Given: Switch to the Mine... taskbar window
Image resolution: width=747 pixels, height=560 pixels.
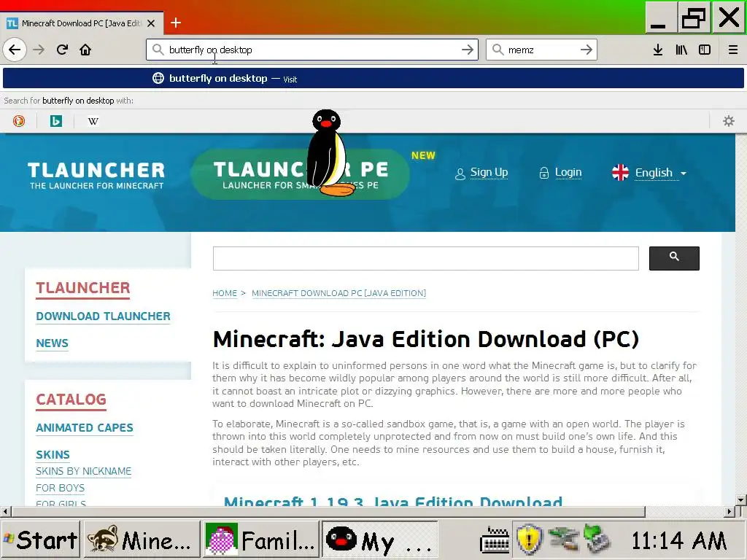Looking at the screenshot, I should point(142,540).
